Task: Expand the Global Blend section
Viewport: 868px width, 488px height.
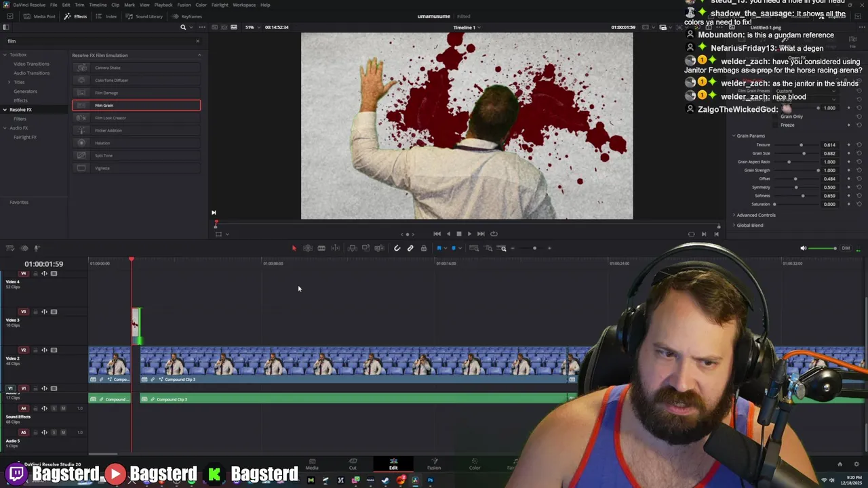Action: (734, 225)
